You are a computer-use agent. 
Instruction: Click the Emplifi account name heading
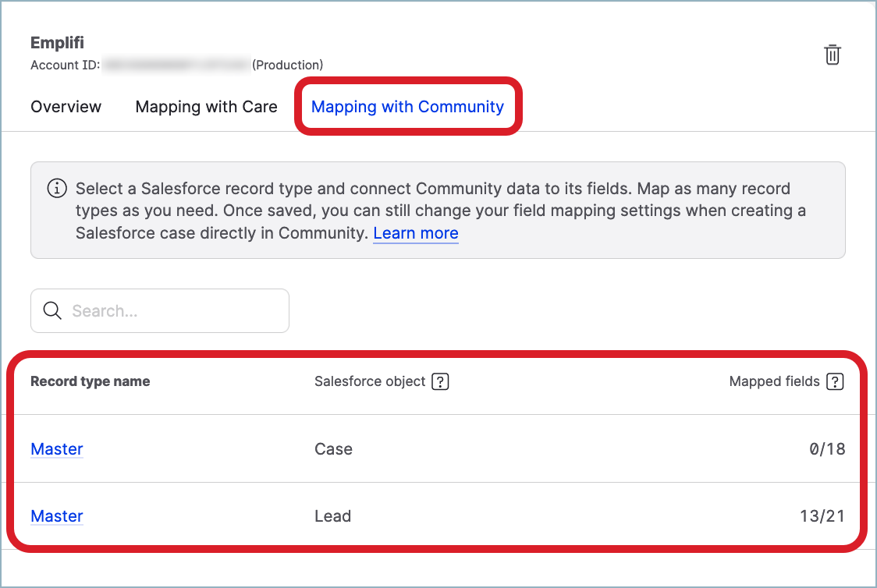point(57,43)
